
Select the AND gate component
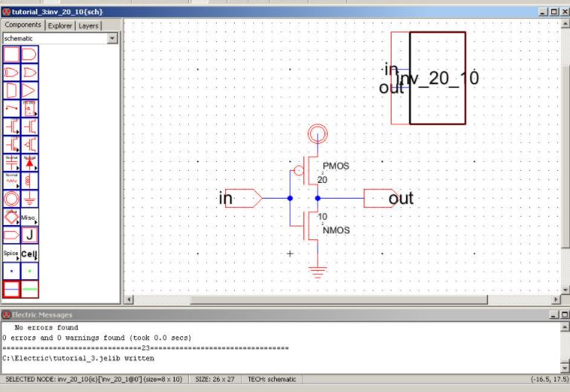coord(30,54)
